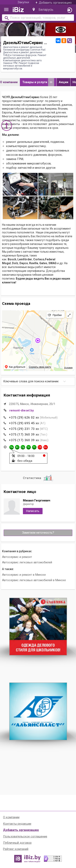The width and height of the screenshot is (76, 868).
Task: Open the hamburger menu
Action: [6, 10]
